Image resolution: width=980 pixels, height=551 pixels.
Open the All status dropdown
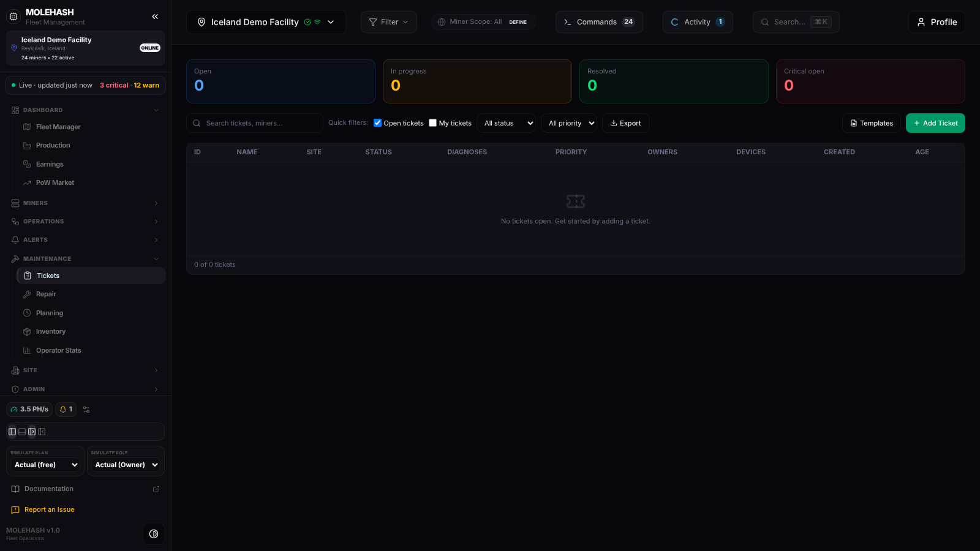pyautogui.click(x=507, y=123)
